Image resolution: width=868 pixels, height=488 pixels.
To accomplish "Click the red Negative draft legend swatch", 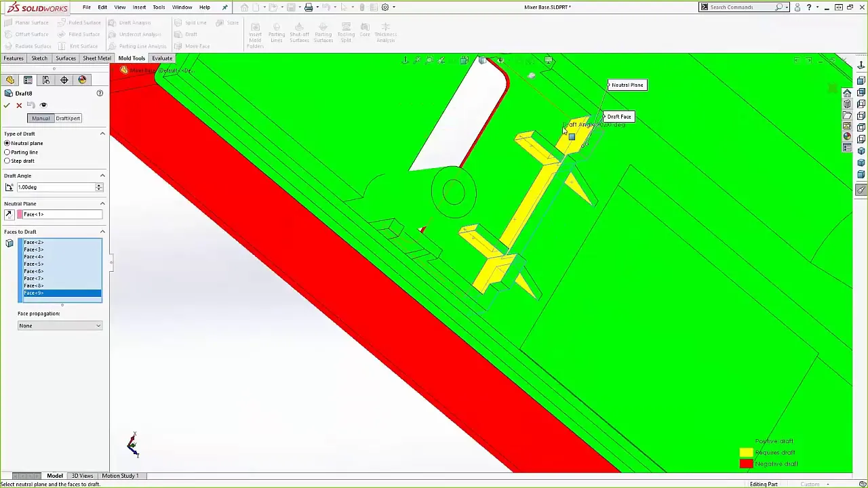I will (746, 464).
